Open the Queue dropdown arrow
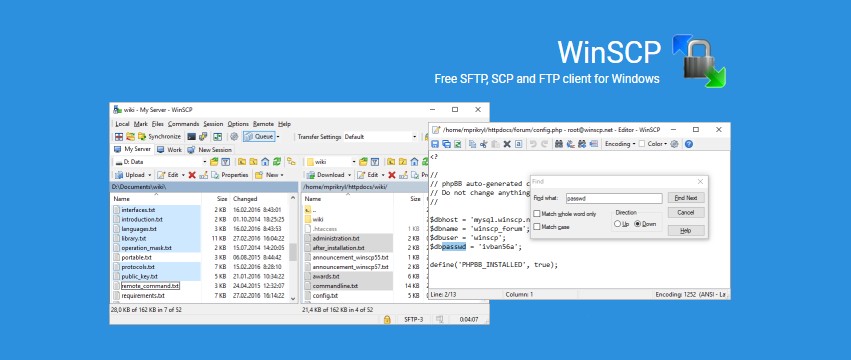Screen dimensions: 851x360 tap(278, 136)
